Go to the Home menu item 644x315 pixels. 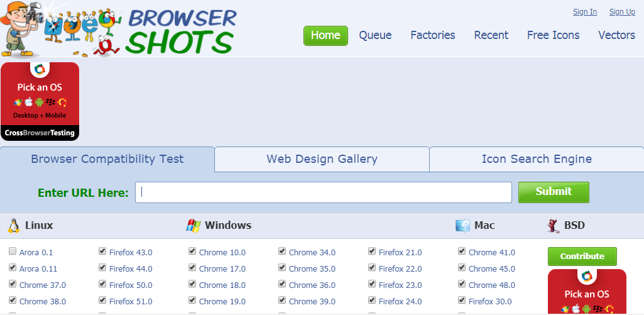coord(325,35)
